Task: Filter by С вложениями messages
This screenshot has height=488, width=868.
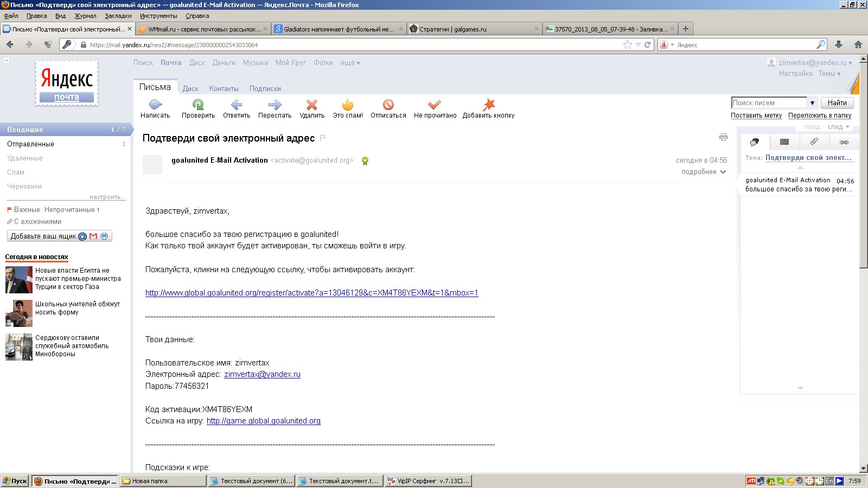Action: click(34, 222)
